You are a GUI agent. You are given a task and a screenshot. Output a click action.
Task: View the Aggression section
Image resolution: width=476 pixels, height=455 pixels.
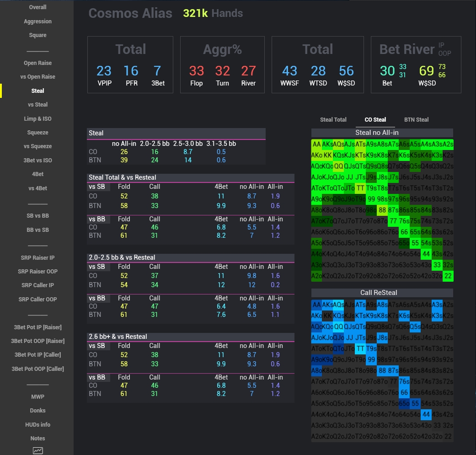[x=37, y=21]
